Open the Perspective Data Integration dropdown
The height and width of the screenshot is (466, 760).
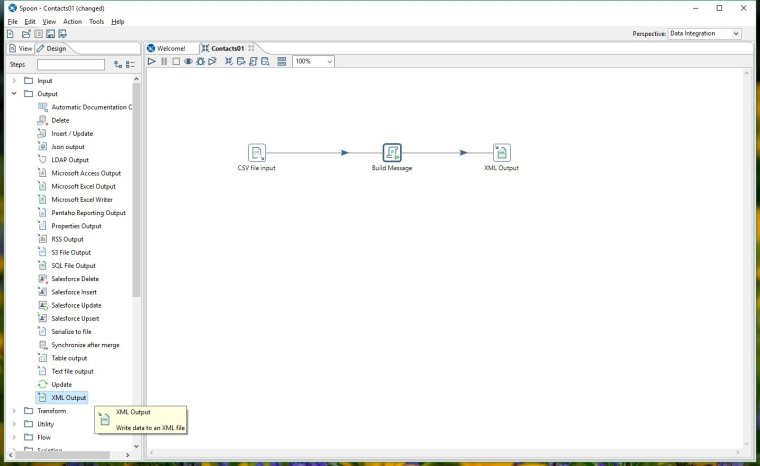click(704, 34)
